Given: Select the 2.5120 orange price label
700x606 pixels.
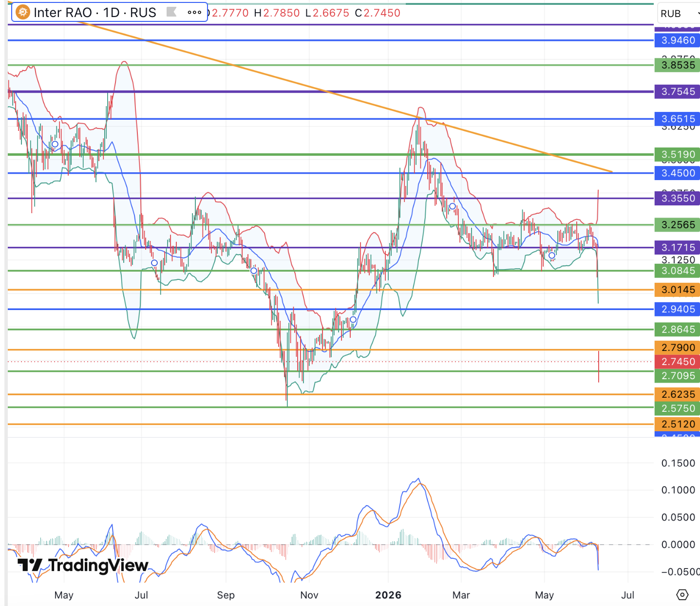Looking at the screenshot, I should (678, 424).
